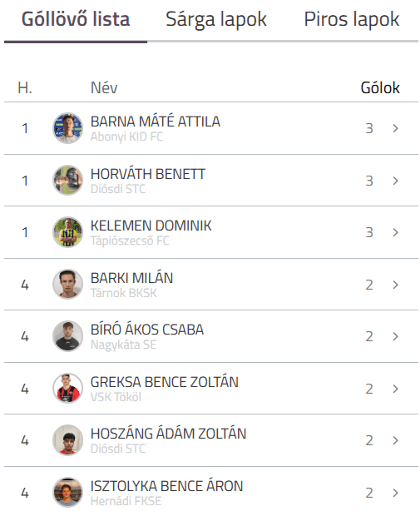Click the HOSZÁNG ÁDÁM ZOLTÁN name
This screenshot has width=420, height=516.
[168, 434]
